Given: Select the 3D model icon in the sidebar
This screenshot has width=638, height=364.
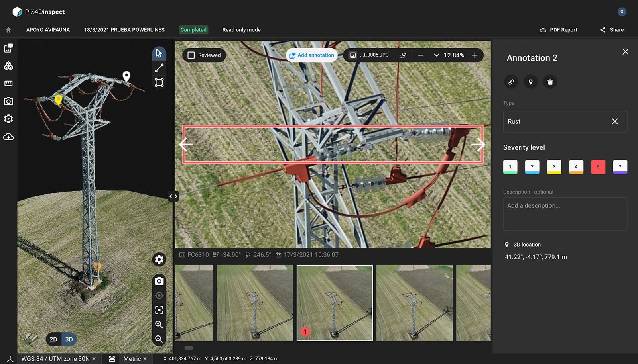Looking at the screenshot, I should pyautogui.click(x=8, y=66).
